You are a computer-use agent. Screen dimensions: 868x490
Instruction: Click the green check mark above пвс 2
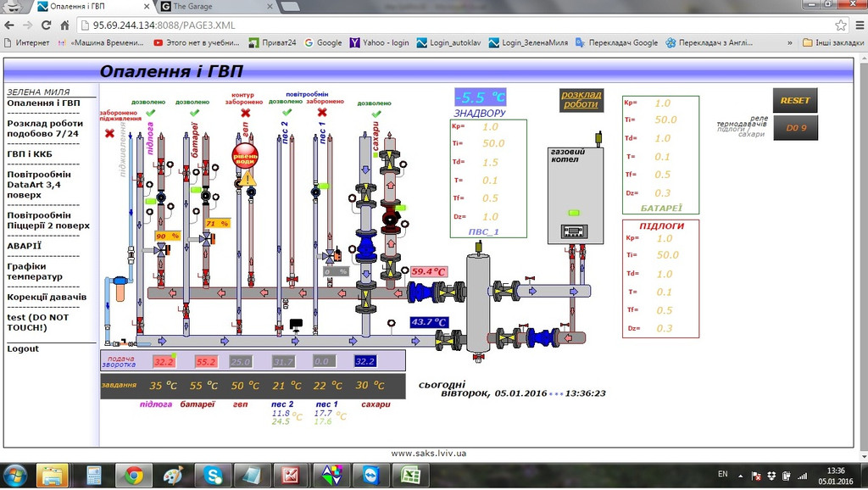[287, 113]
